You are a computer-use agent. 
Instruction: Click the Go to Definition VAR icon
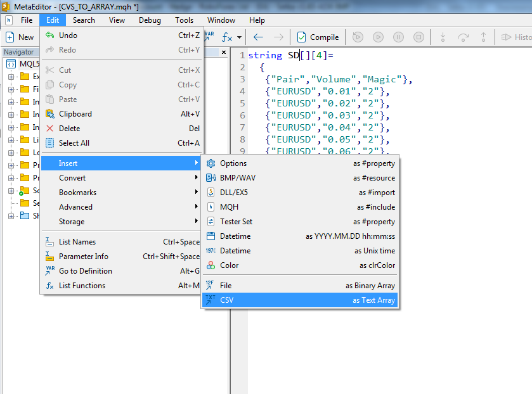point(50,271)
